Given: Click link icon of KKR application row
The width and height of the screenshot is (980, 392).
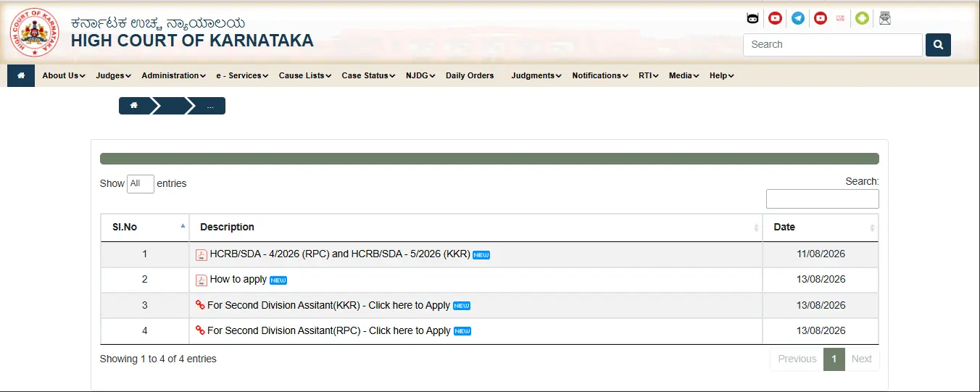Looking at the screenshot, I should (x=200, y=305).
